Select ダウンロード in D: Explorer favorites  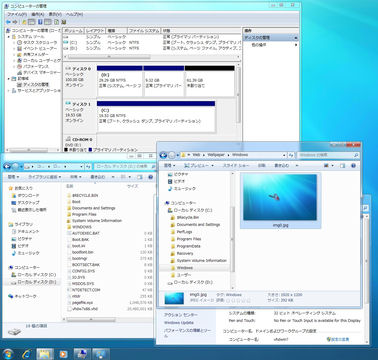25,195
